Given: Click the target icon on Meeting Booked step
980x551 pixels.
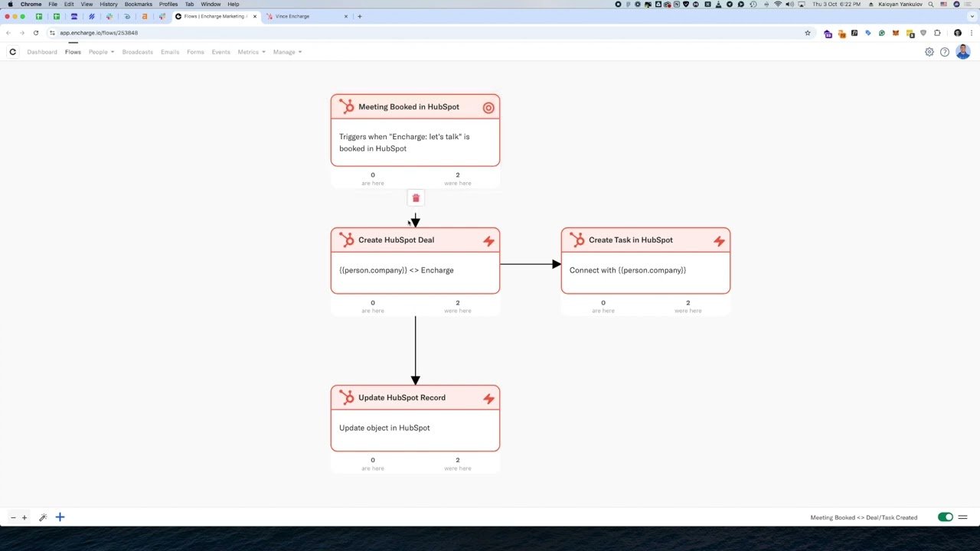Looking at the screenshot, I should coord(488,108).
